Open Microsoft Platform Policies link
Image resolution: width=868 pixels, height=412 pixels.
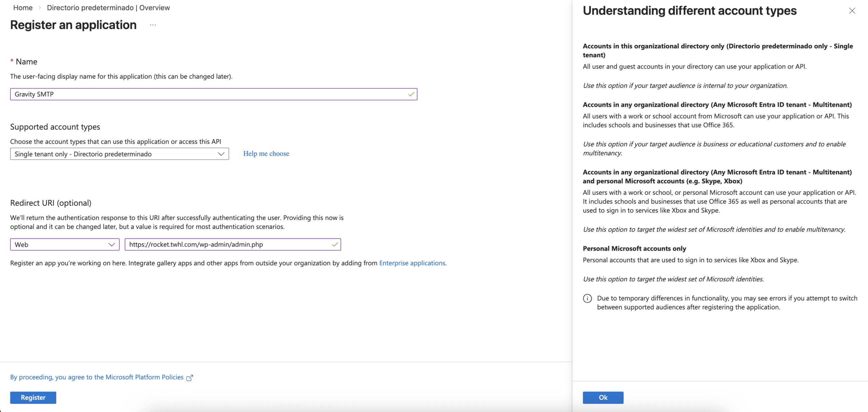pyautogui.click(x=97, y=377)
